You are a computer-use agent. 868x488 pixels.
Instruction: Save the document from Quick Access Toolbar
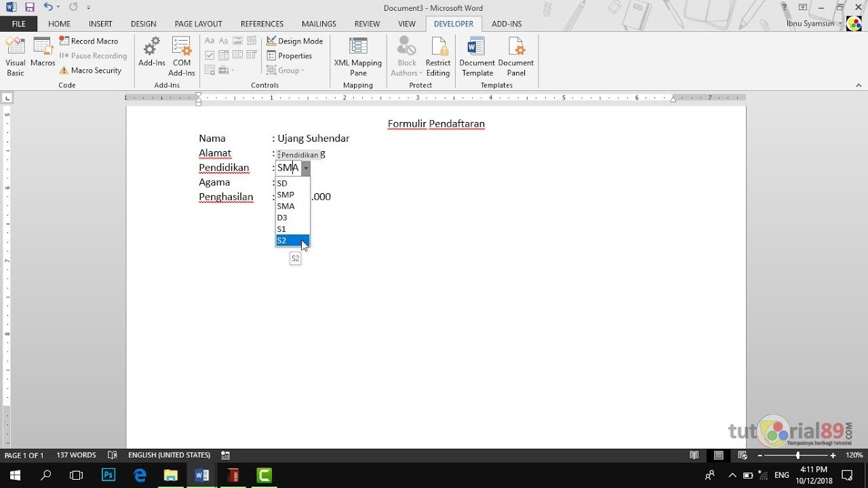click(x=29, y=7)
